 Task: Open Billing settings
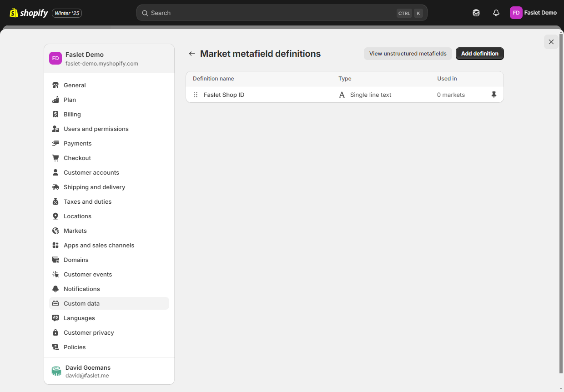[x=109, y=114]
